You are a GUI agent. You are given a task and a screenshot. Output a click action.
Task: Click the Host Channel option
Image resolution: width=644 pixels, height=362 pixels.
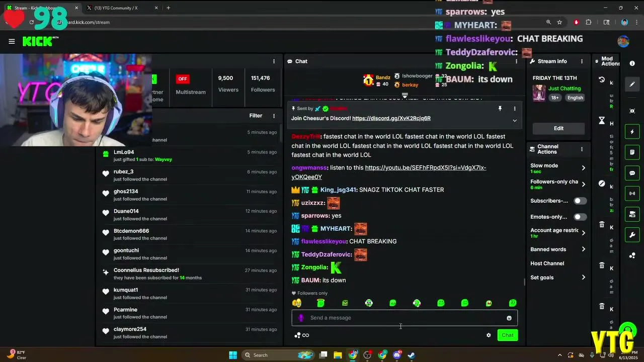547,263
